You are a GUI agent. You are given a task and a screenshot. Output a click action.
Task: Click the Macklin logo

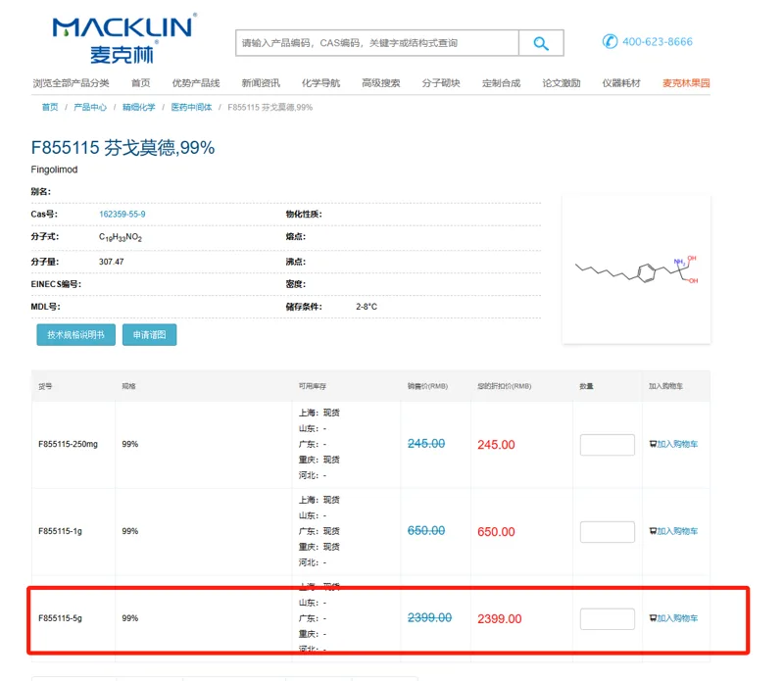coord(124,39)
